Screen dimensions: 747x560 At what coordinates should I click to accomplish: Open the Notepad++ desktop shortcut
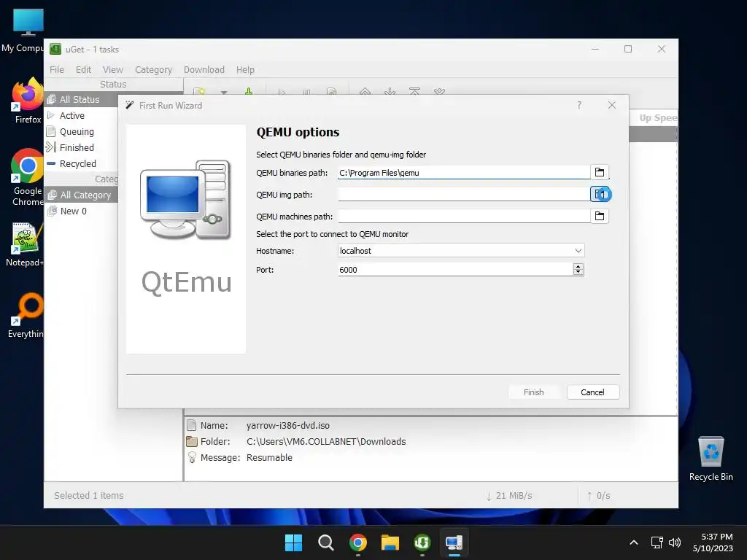25,244
